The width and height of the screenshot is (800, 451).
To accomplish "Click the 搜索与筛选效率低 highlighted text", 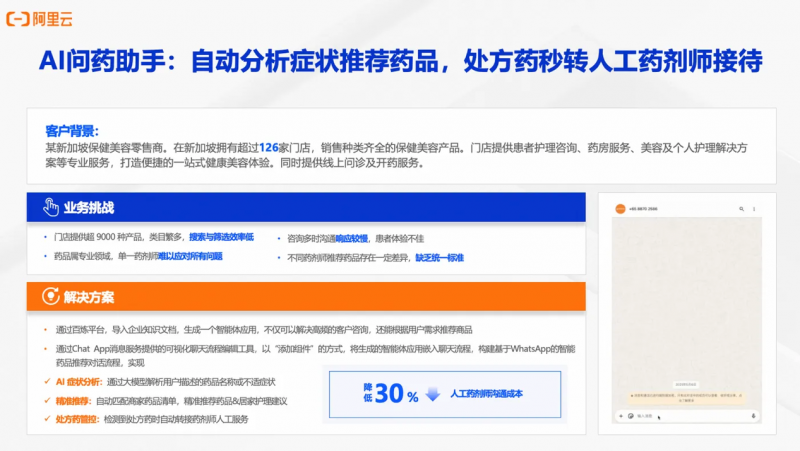I will (x=221, y=238).
